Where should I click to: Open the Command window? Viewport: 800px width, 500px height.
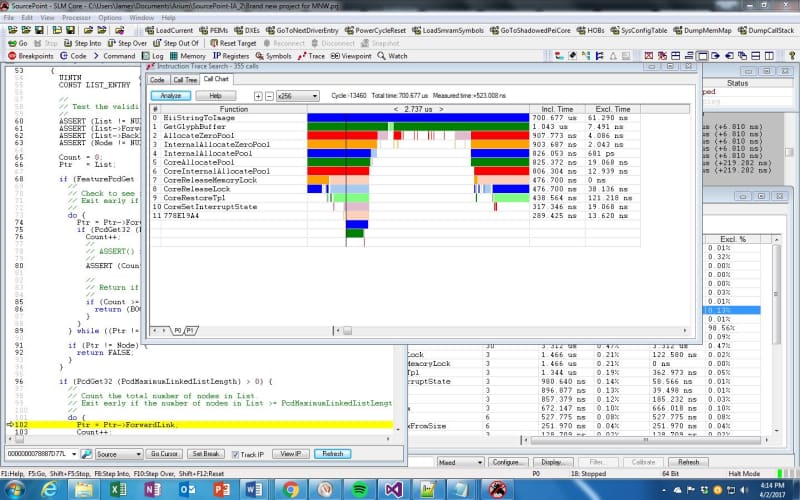click(114, 56)
